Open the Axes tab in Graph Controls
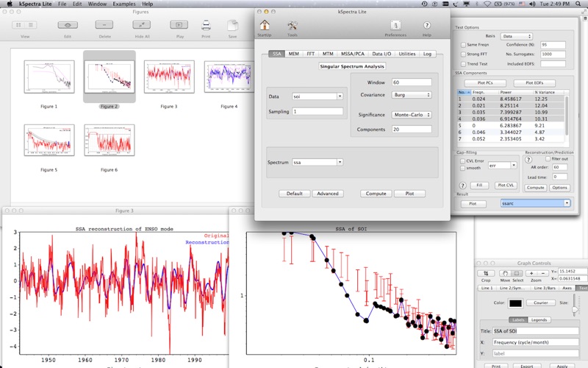This screenshot has width=588, height=368. click(x=567, y=288)
